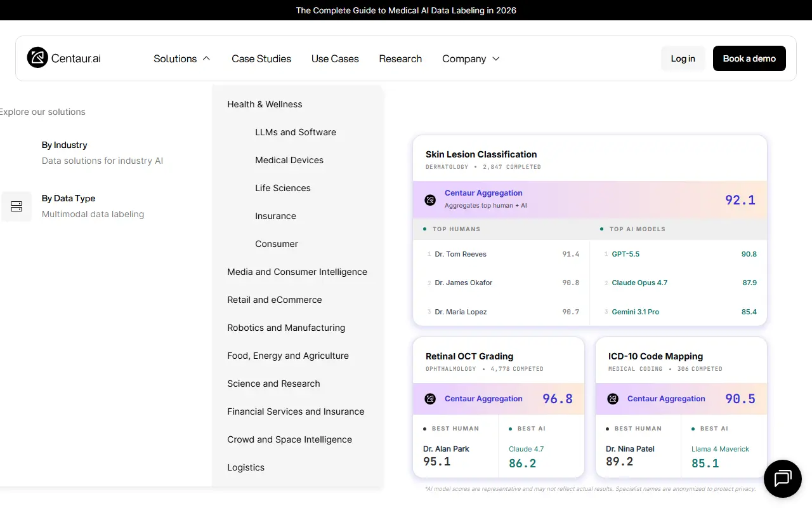Open Media and Consumer Intelligence
The width and height of the screenshot is (812, 508).
point(297,272)
